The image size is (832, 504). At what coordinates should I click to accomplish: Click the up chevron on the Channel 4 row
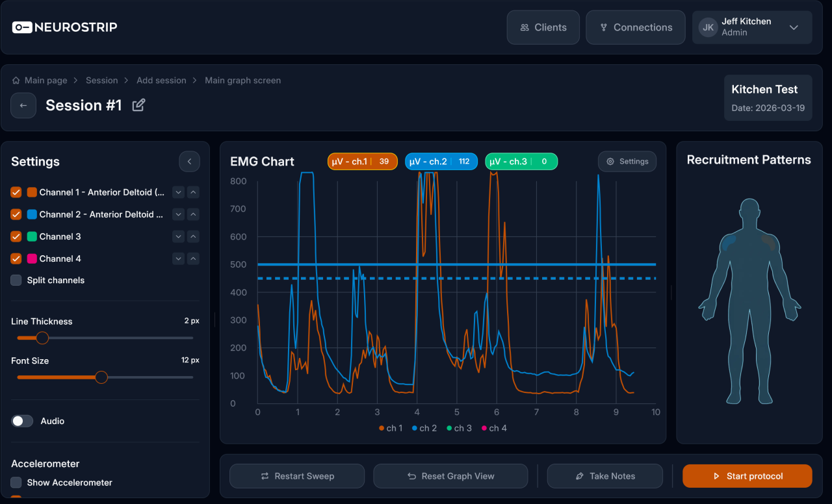(x=193, y=258)
